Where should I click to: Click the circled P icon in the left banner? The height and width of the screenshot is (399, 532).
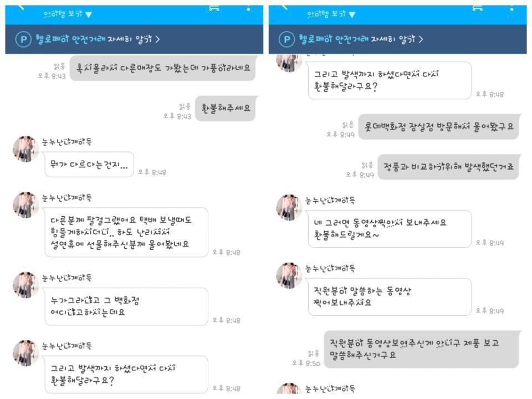(x=23, y=39)
